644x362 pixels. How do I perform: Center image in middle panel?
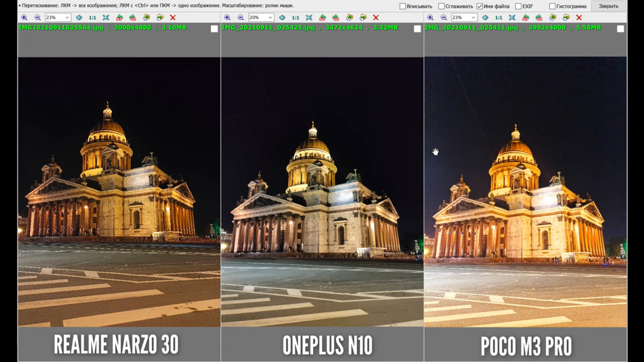282,17
